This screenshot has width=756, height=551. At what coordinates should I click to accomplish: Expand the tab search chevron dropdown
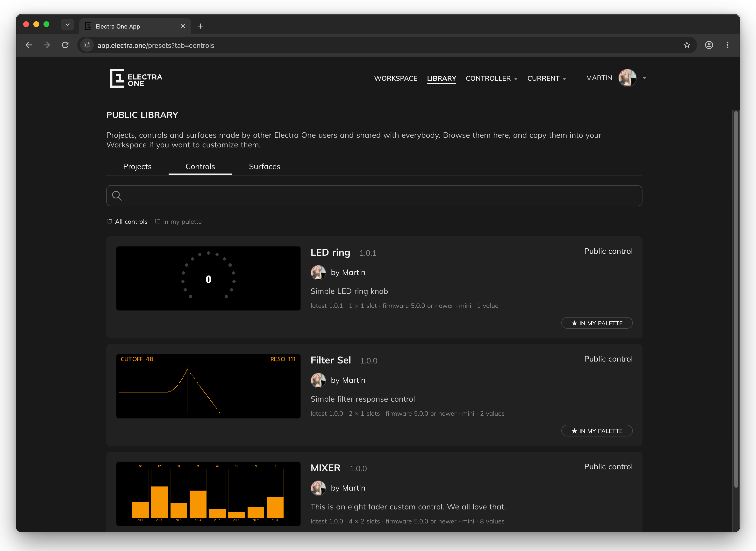68,25
